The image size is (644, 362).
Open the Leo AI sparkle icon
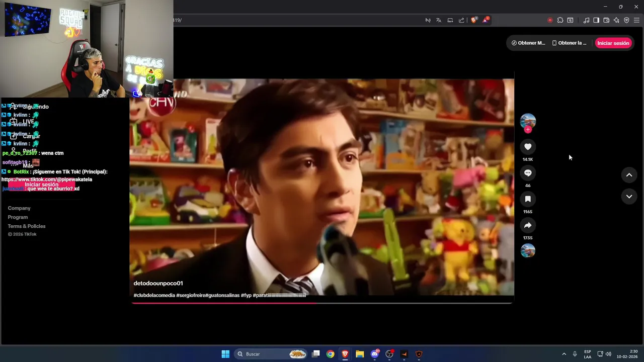point(616,20)
